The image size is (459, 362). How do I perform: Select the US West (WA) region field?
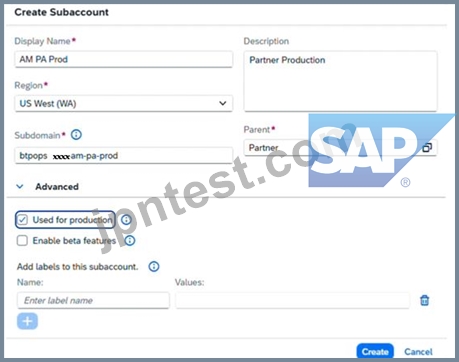coord(123,103)
